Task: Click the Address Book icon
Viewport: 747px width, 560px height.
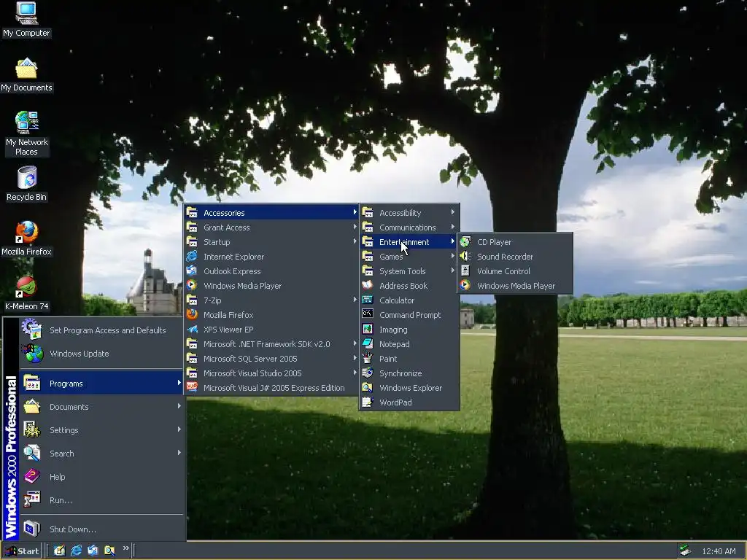Action: click(x=368, y=285)
